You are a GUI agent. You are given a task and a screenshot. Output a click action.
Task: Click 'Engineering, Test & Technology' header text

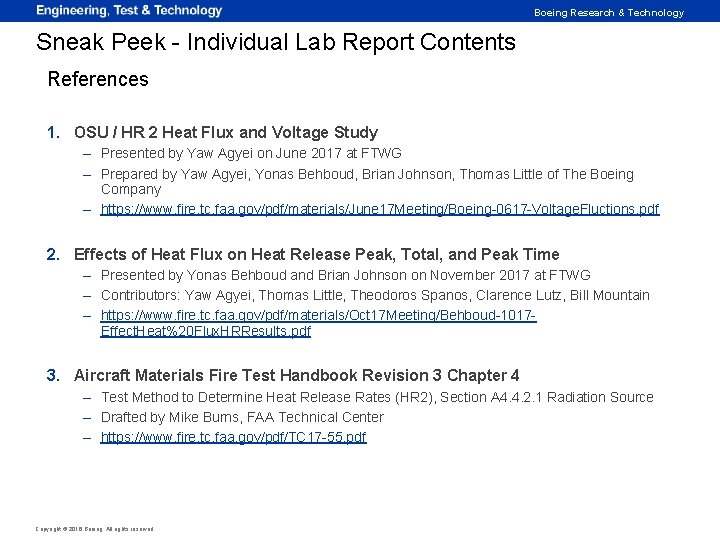click(x=129, y=10)
